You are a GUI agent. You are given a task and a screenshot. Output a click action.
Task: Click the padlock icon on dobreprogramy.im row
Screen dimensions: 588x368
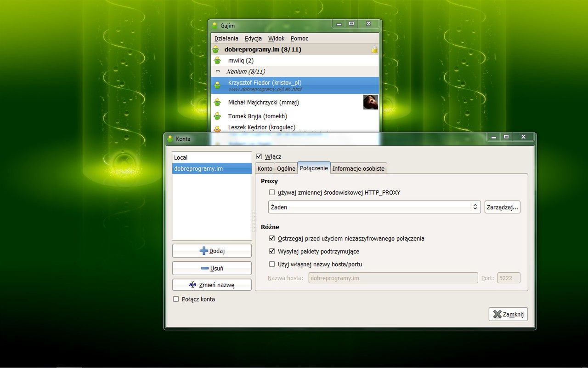click(x=374, y=50)
